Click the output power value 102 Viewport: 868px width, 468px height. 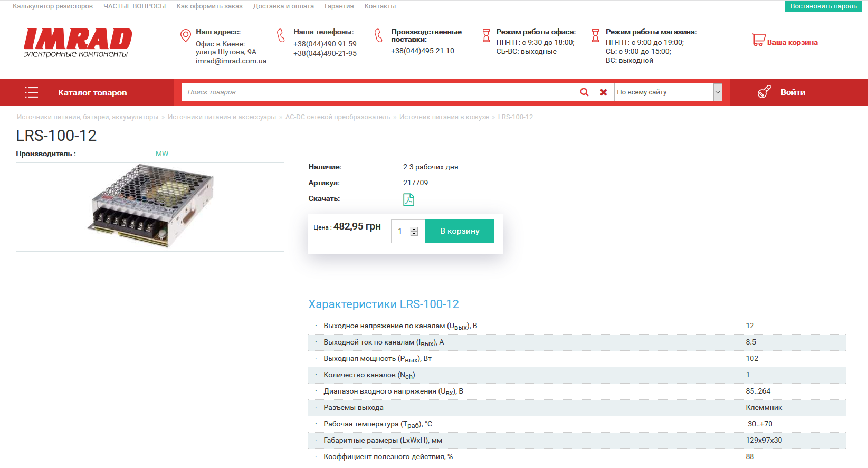click(752, 358)
